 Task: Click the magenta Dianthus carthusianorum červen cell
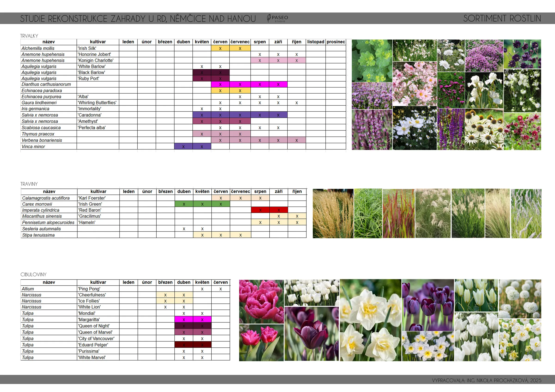(x=220, y=84)
